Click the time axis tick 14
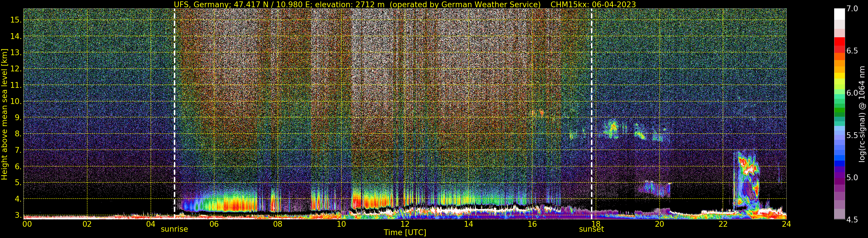 (468, 224)
